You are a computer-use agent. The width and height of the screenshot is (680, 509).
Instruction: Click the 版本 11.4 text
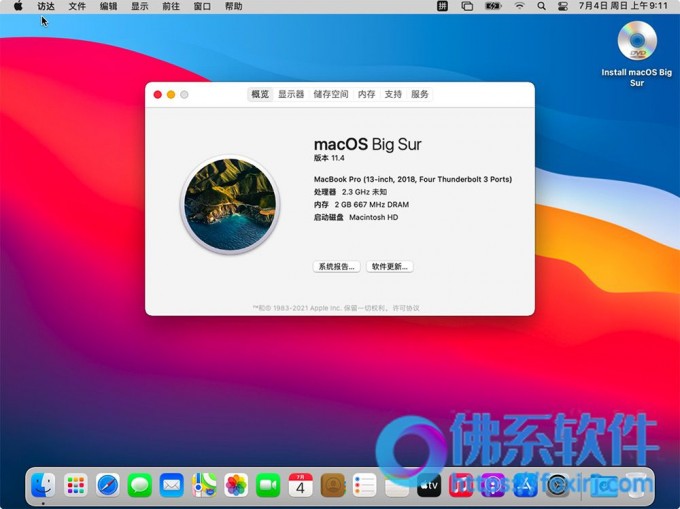tap(329, 158)
